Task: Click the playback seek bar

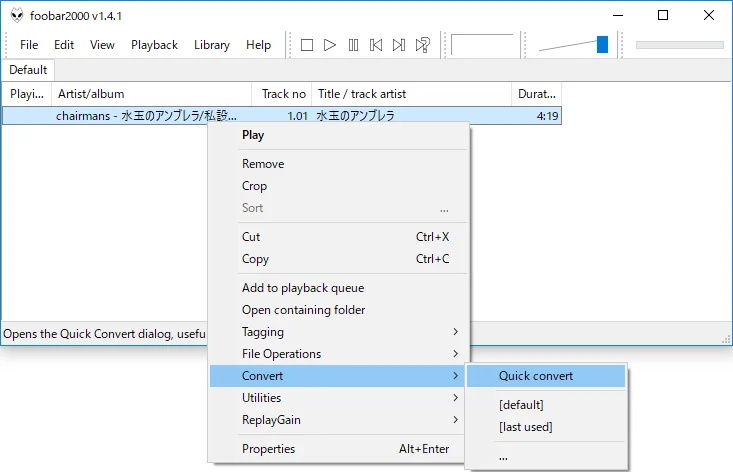Action: pos(679,45)
